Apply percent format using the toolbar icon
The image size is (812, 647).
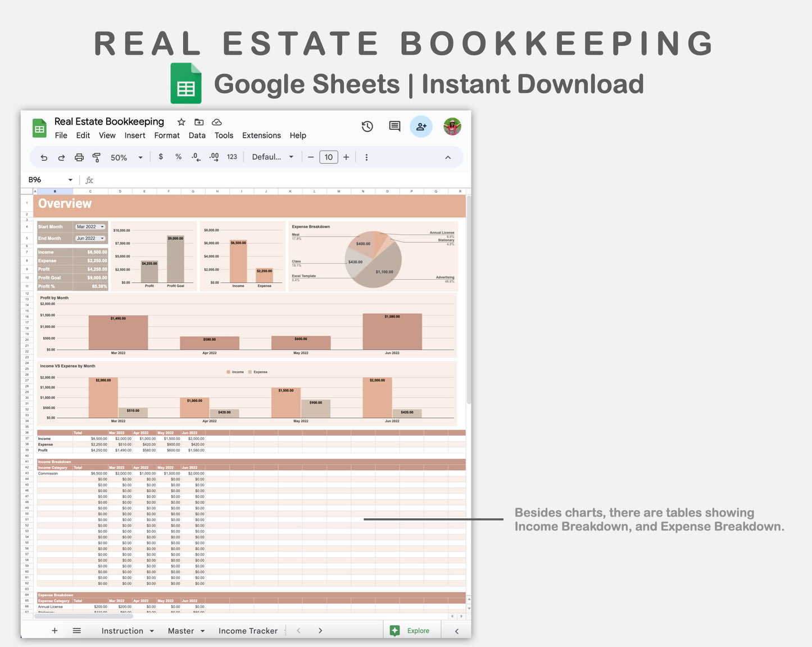point(178,157)
